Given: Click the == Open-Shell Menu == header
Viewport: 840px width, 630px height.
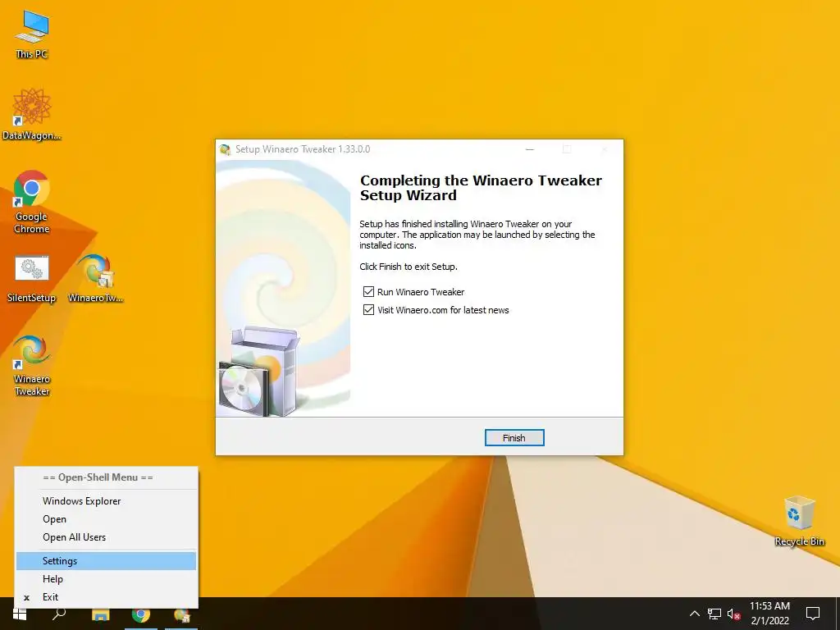Looking at the screenshot, I should pyautogui.click(x=98, y=477).
